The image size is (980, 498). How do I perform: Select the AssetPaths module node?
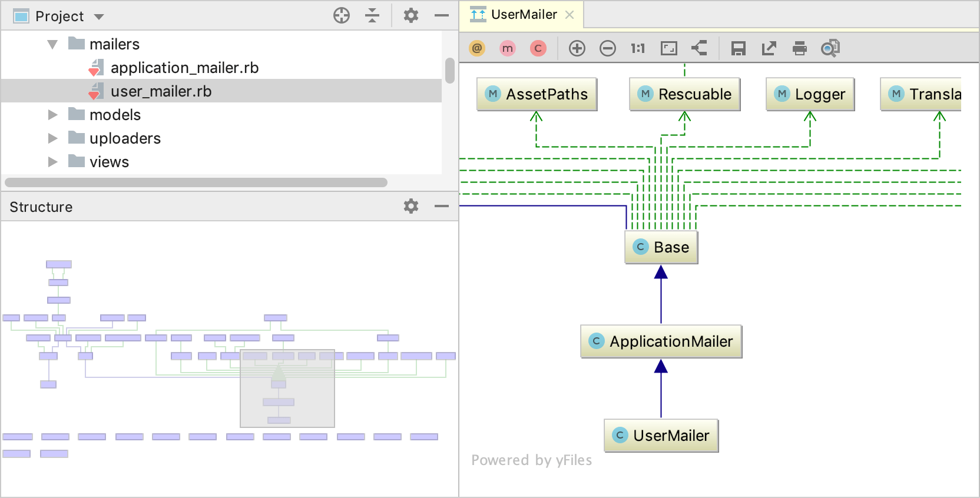coord(537,94)
